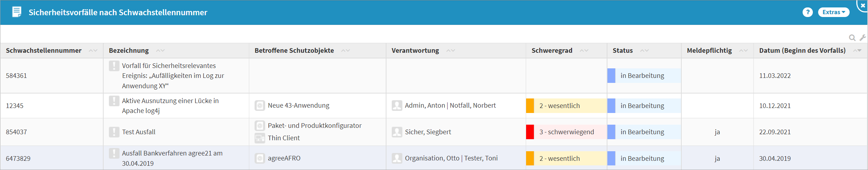Click orange 2 - wesentlich swatch for 12345
Image resolution: width=868 pixels, height=170 pixels.
530,106
